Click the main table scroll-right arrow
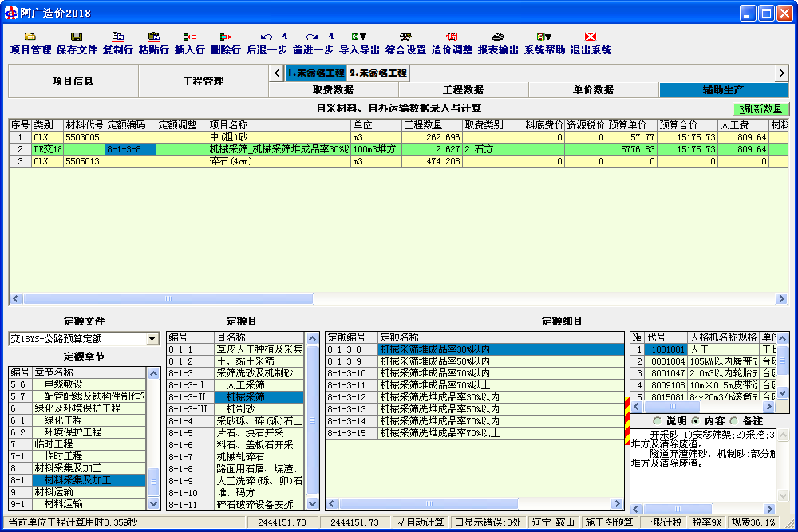The width and height of the screenshot is (798, 532). click(782, 298)
